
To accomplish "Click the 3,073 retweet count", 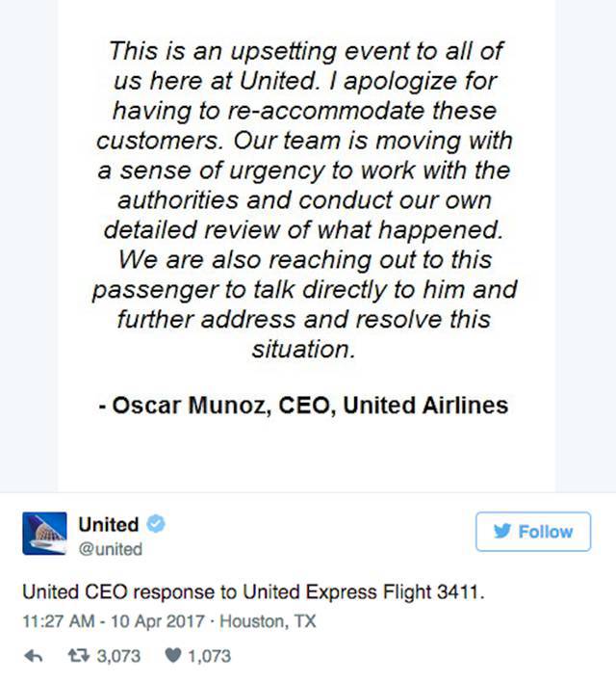I will pos(118,656).
